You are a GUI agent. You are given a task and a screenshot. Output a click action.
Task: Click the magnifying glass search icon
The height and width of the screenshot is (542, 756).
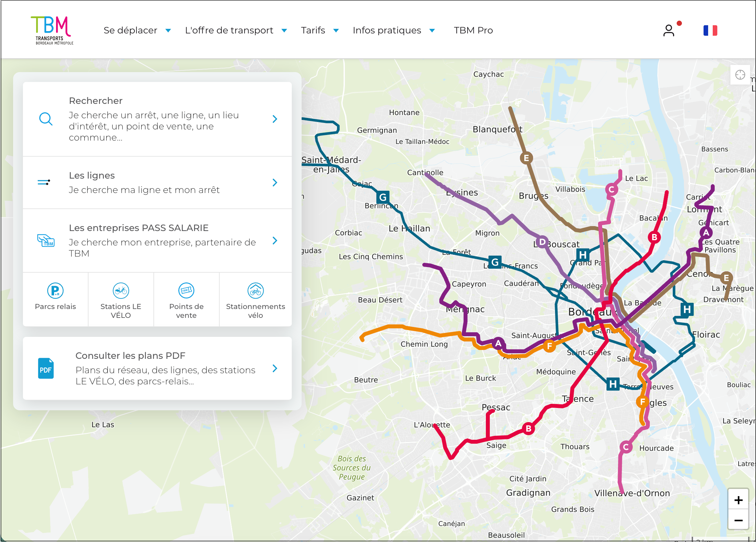[46, 119]
